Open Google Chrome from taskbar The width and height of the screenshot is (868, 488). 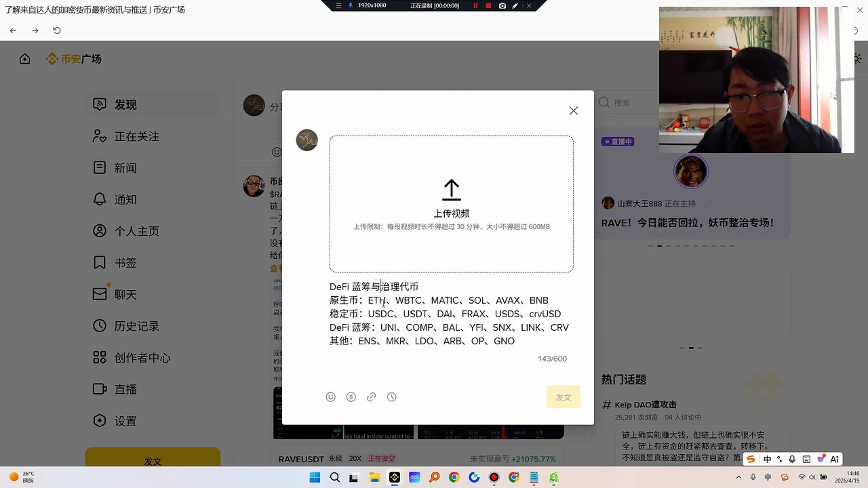(x=454, y=477)
